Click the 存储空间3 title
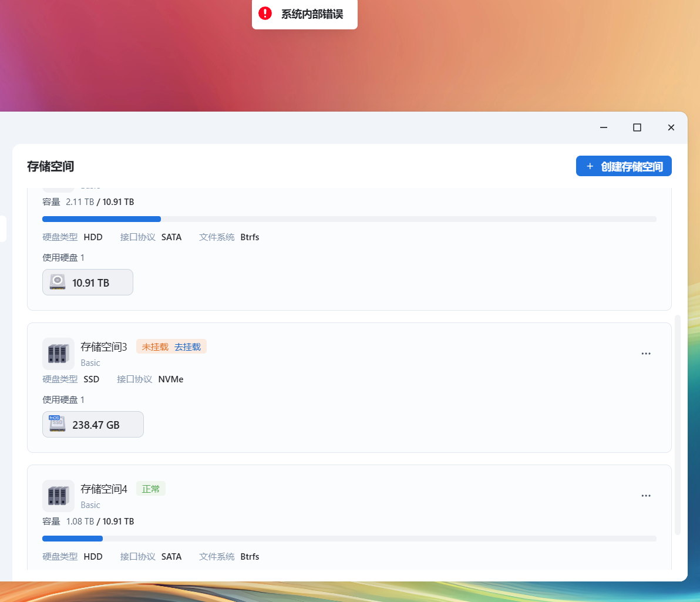This screenshot has width=700, height=602. click(x=103, y=347)
